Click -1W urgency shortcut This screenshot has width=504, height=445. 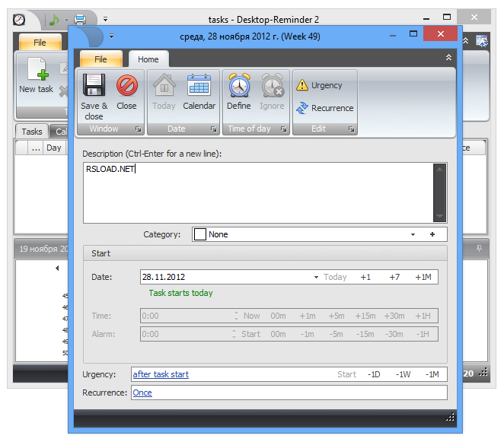(403, 374)
